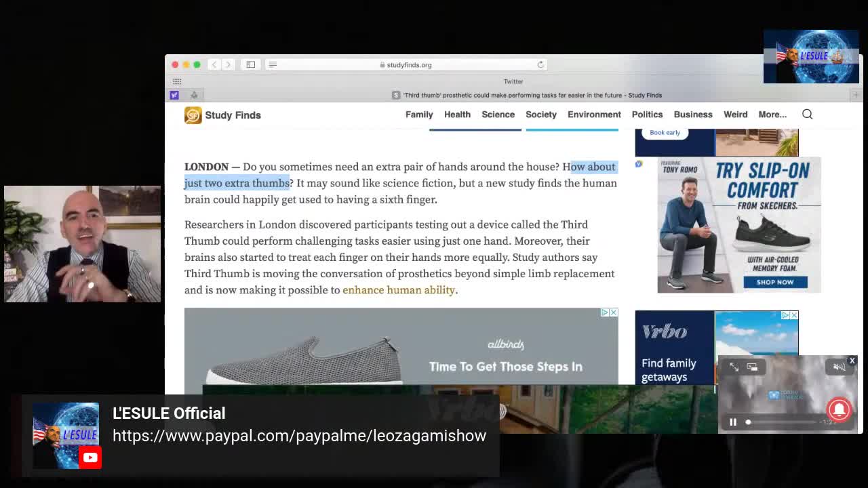Expand floating video to fullscreen
The width and height of the screenshot is (868, 488).
coord(734,367)
